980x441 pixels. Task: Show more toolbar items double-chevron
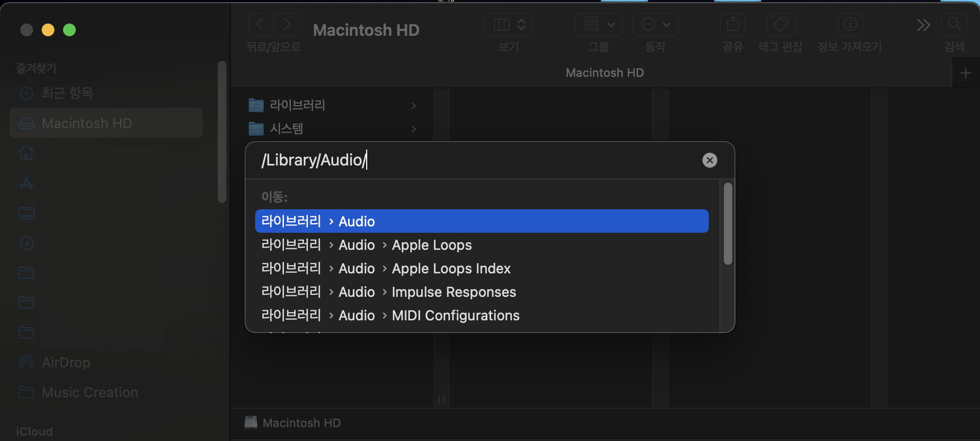coord(923,25)
